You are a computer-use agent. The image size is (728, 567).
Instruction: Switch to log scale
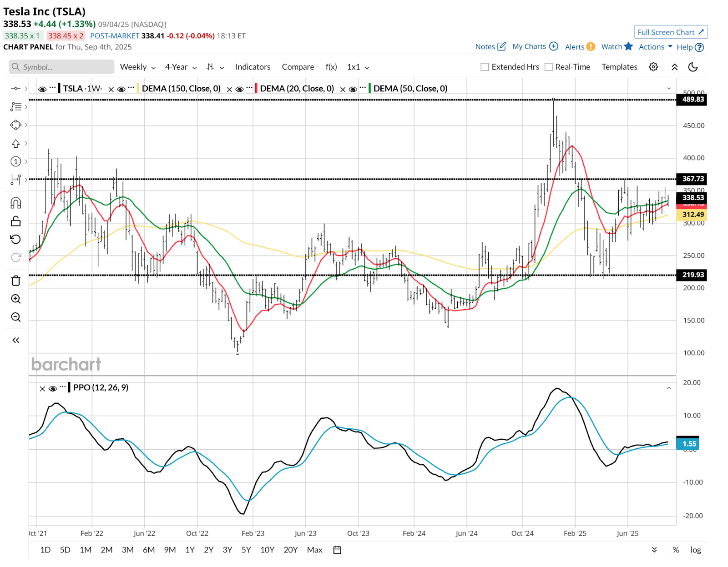(x=695, y=550)
